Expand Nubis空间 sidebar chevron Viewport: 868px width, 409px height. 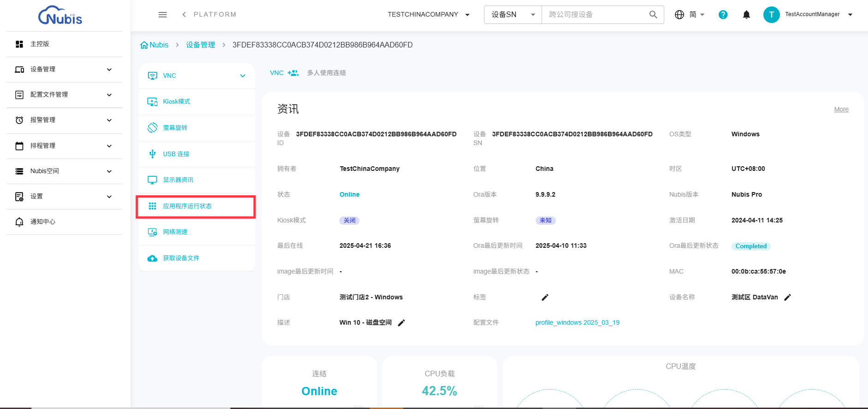[x=109, y=171]
